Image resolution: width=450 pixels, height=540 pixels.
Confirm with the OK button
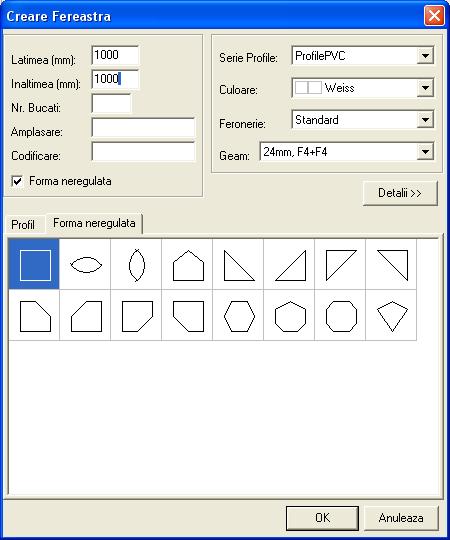click(x=322, y=518)
